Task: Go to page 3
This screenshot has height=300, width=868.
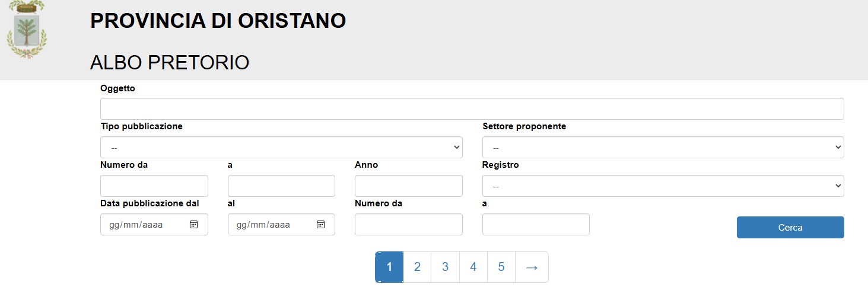Action: pyautogui.click(x=445, y=267)
